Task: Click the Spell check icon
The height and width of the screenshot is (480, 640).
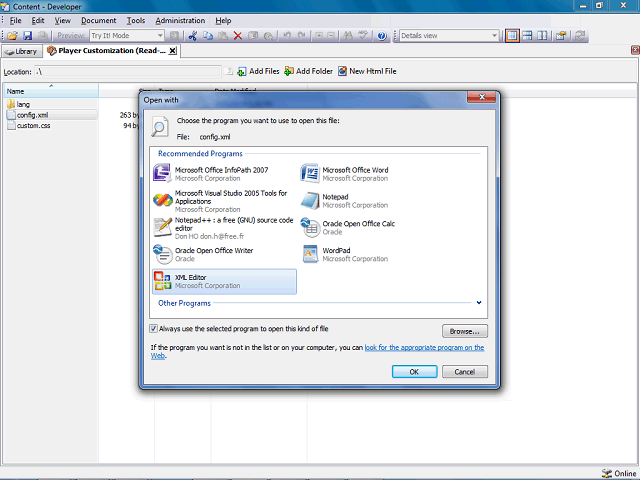Action: pyautogui.click(x=363, y=36)
